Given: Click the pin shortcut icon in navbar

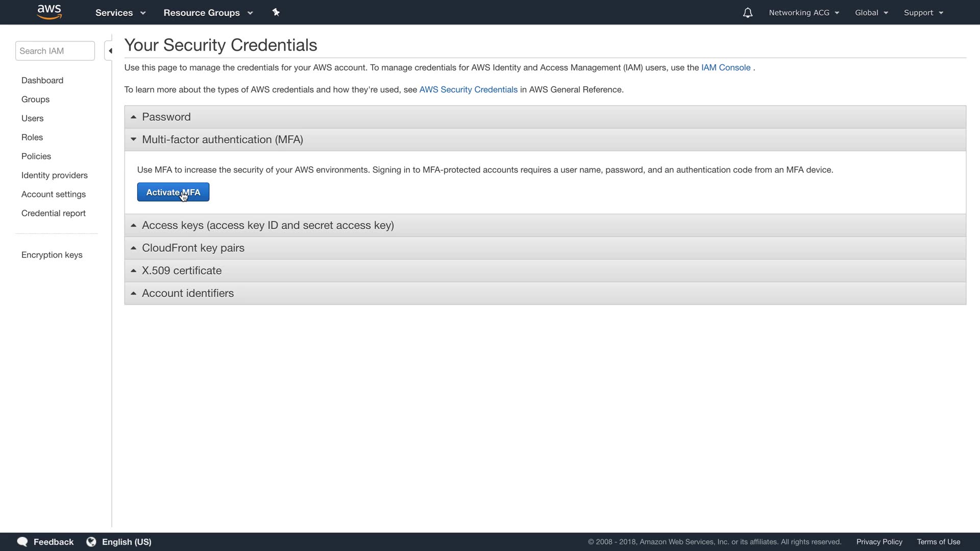Looking at the screenshot, I should [276, 12].
